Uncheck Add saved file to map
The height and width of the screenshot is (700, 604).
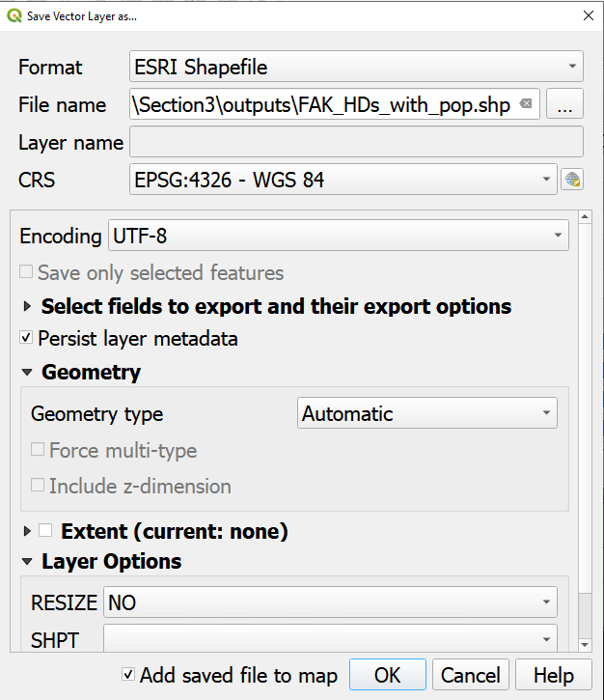(128, 674)
